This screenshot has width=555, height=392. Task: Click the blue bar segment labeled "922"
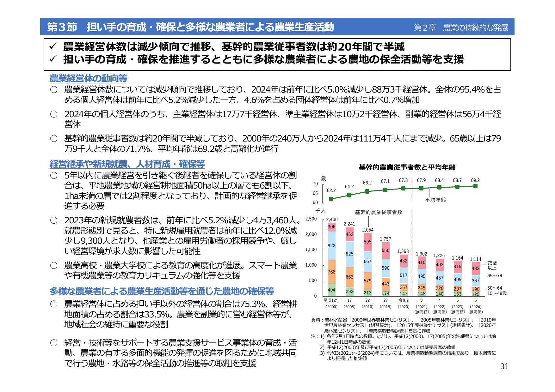point(331,246)
